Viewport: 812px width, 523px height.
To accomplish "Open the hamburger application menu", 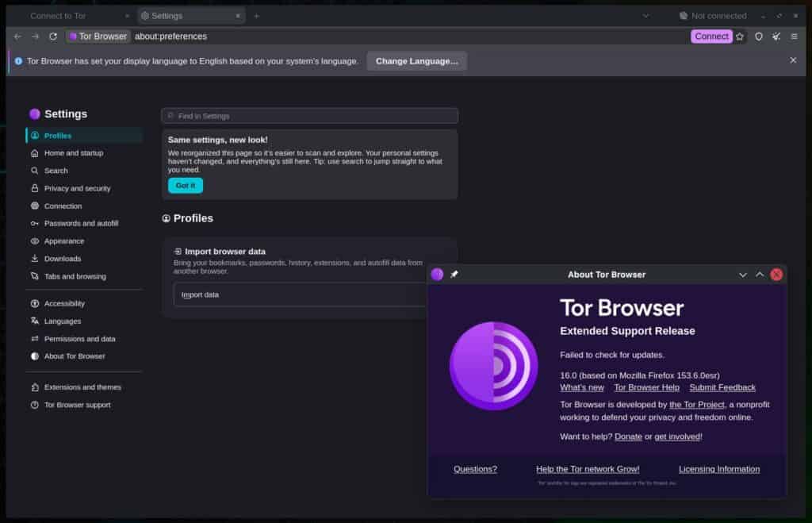I will 794,37.
